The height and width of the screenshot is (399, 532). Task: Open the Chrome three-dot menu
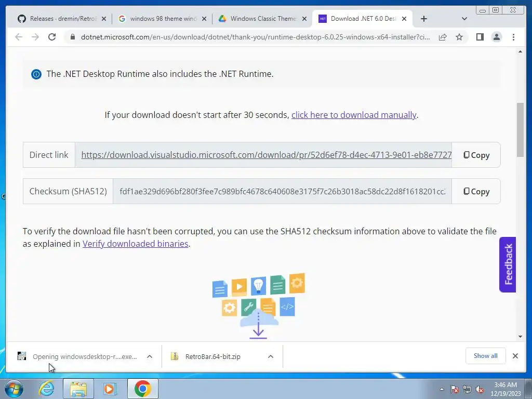point(513,37)
